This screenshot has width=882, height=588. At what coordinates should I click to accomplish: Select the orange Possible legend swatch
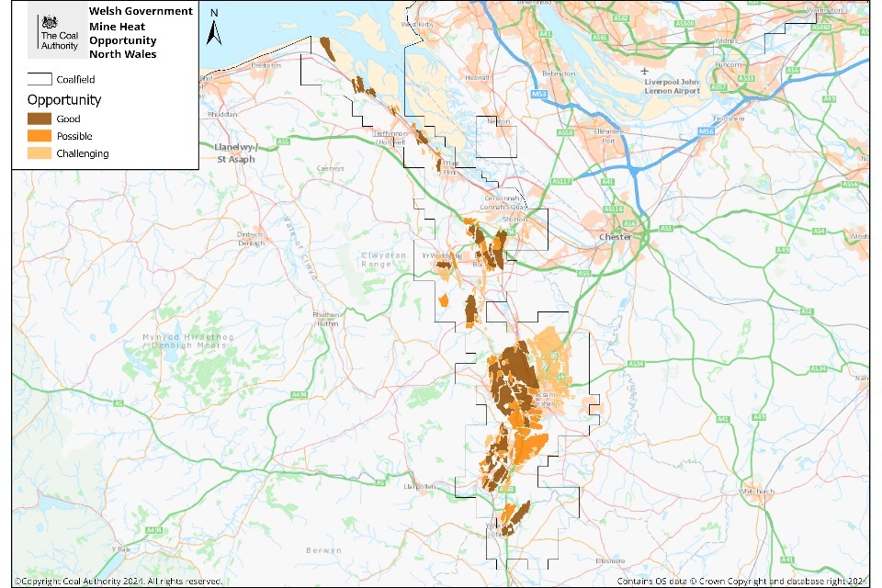click(40, 136)
